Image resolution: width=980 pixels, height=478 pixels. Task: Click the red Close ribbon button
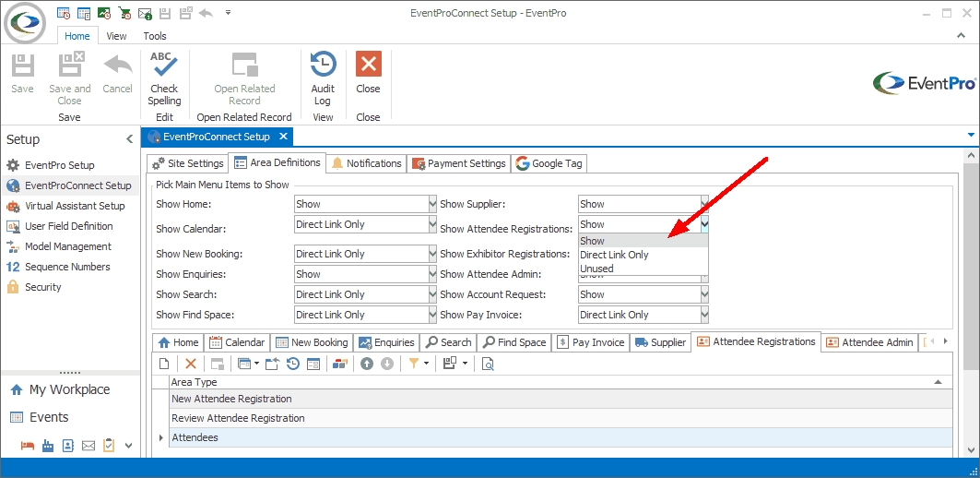click(x=368, y=73)
